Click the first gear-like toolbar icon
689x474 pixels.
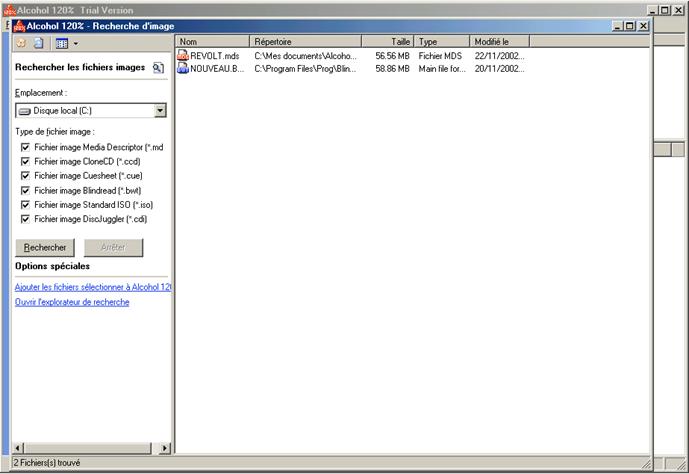tap(21, 43)
